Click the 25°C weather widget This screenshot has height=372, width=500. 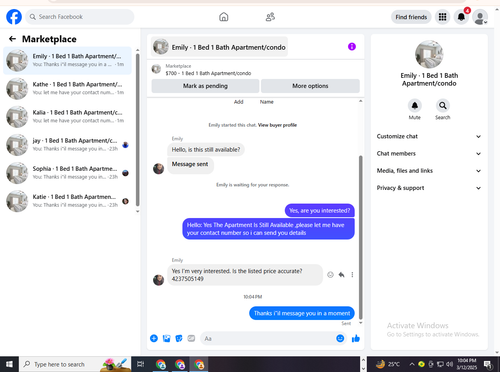(x=388, y=364)
